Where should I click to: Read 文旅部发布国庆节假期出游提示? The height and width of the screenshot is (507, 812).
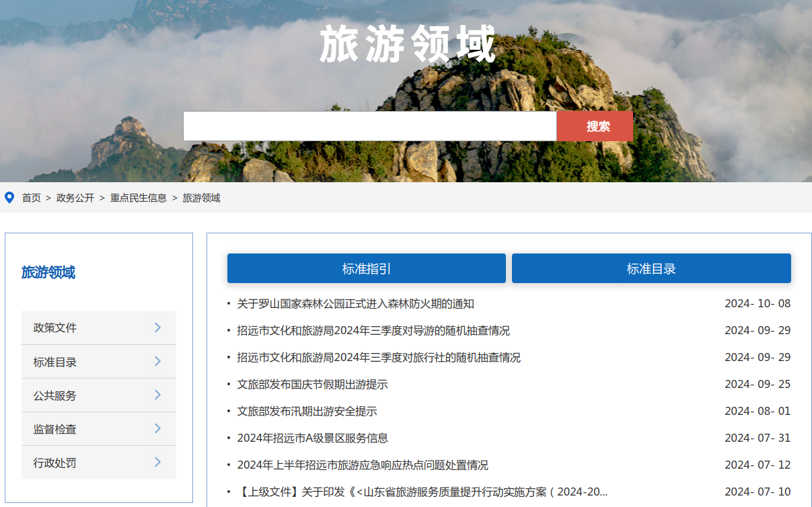pos(312,385)
